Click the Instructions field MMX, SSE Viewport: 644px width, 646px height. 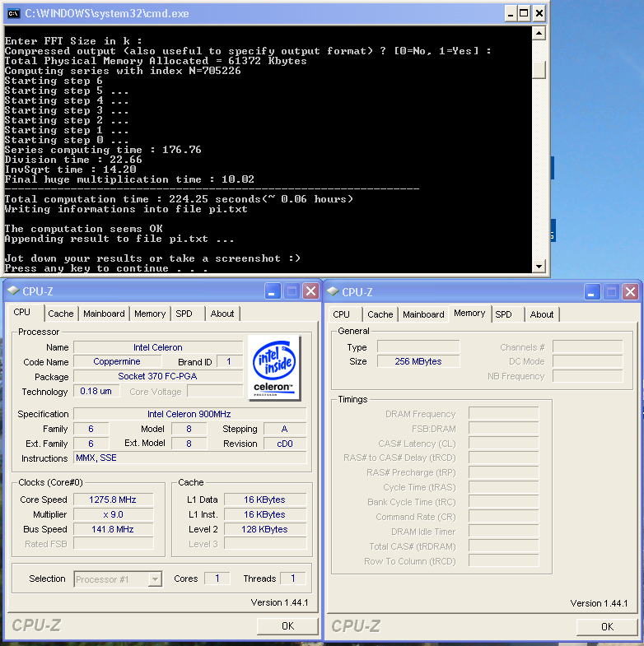(x=189, y=458)
